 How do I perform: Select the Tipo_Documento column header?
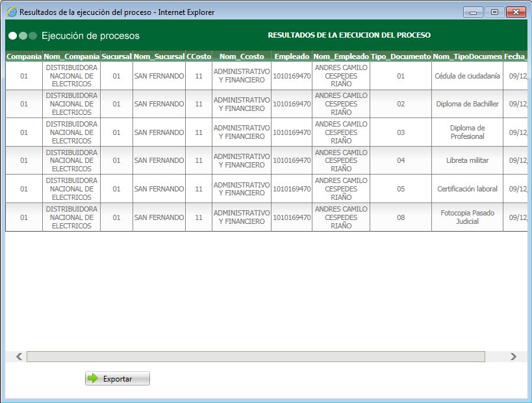[x=399, y=56]
